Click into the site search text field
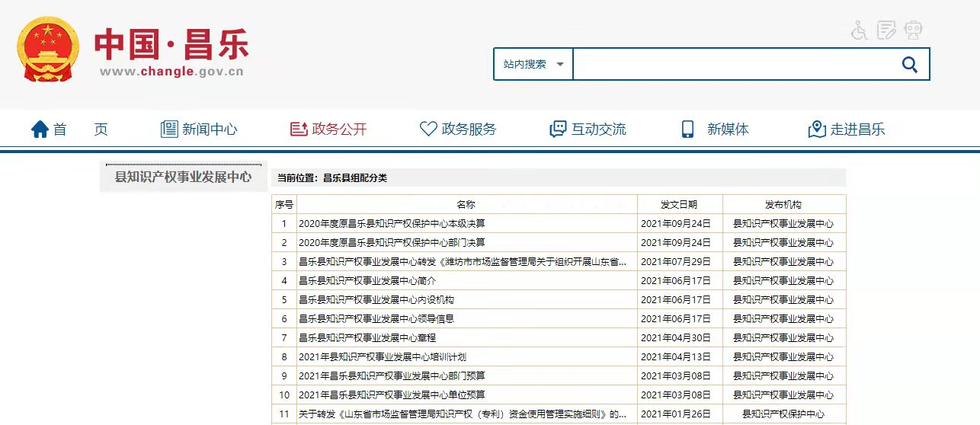980x425 pixels. 732,65
